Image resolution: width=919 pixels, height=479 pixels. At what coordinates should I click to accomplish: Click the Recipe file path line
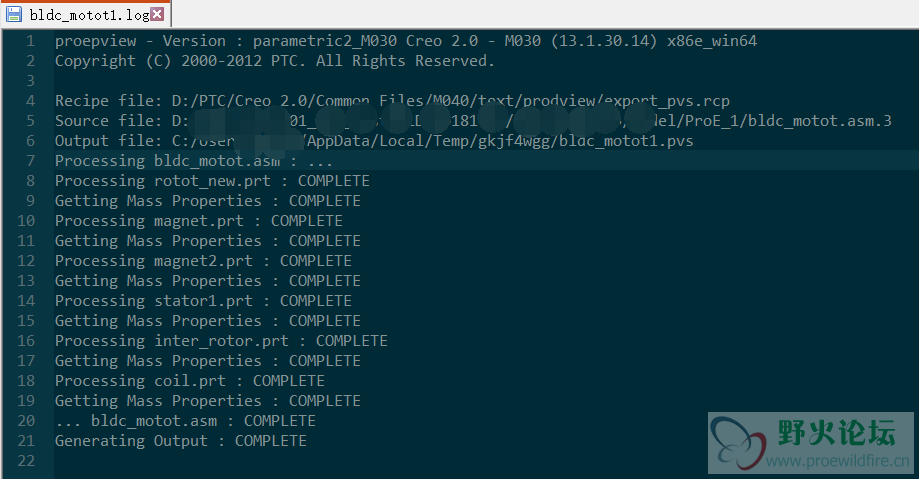tap(392, 101)
